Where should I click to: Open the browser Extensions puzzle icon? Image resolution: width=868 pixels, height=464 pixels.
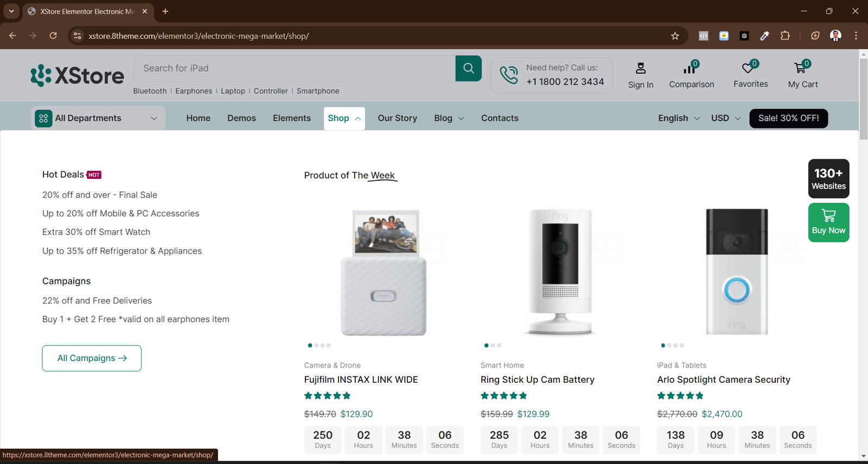785,36
